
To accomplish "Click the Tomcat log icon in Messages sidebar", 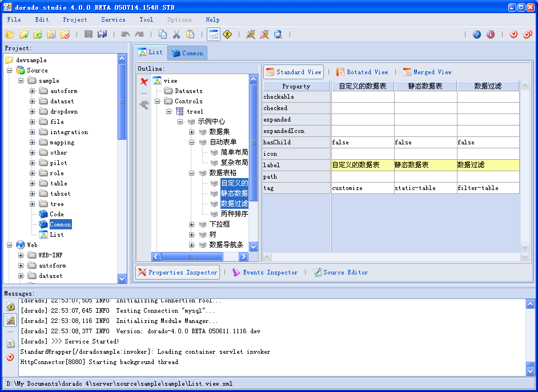I will (x=11, y=320).
